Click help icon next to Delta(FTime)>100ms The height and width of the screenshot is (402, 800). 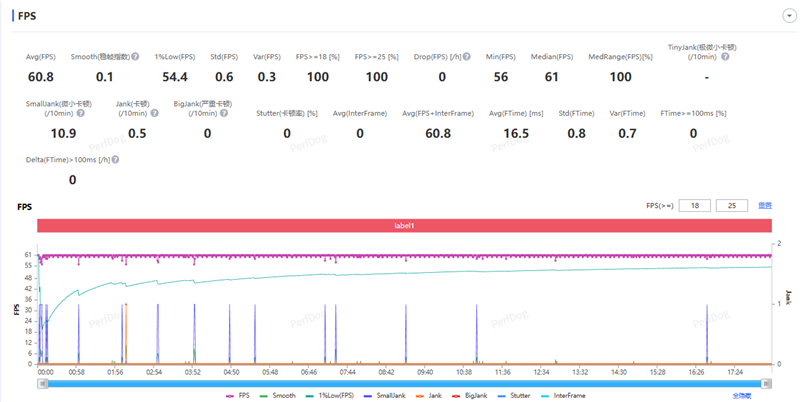tap(118, 160)
